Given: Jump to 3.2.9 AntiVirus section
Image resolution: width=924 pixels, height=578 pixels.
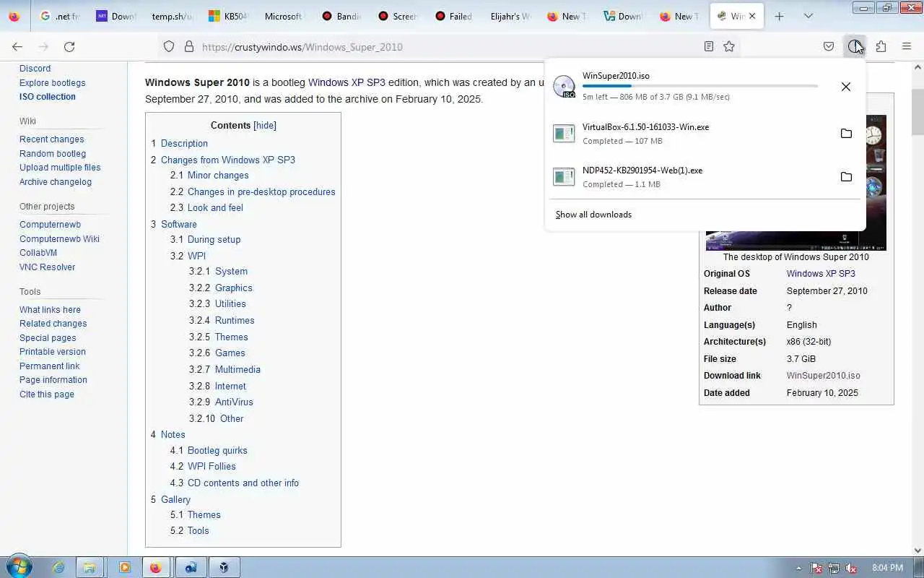Looking at the screenshot, I should 234,402.
